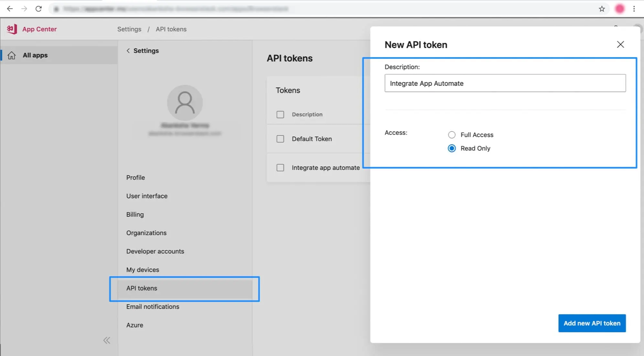Image resolution: width=644 pixels, height=356 pixels.
Task: Click the All apps home icon
Action: [x=12, y=55]
